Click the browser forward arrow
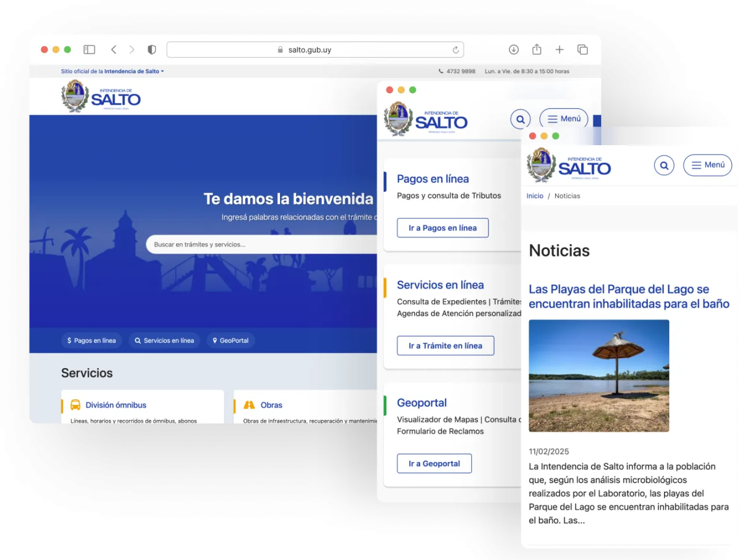 [132, 50]
